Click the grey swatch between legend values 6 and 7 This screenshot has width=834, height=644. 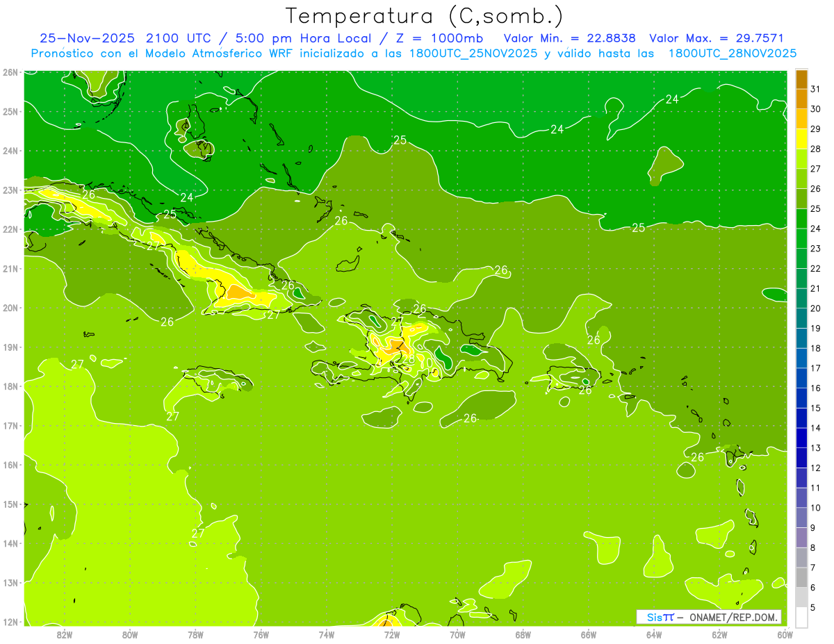801,577
